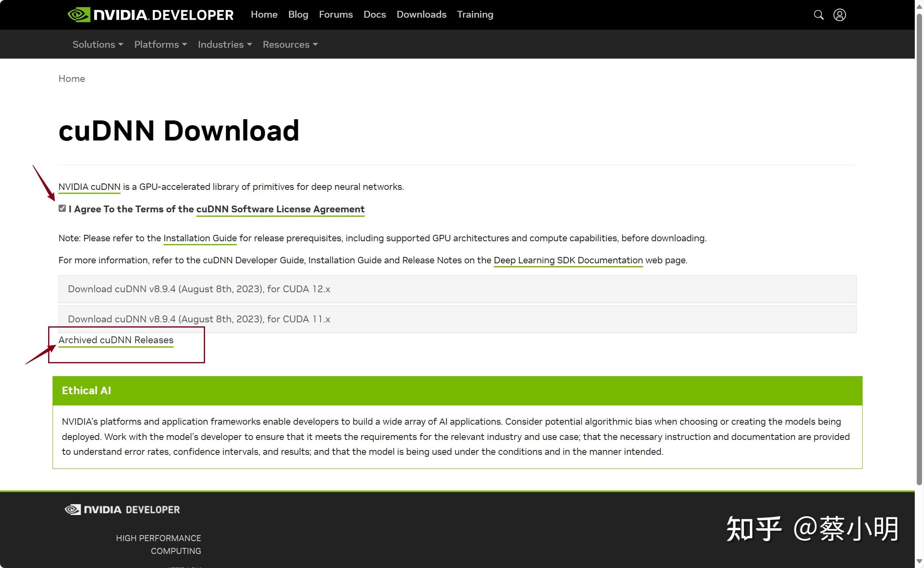The width and height of the screenshot is (924, 568).
Task: Open the user account icon
Action: click(839, 15)
